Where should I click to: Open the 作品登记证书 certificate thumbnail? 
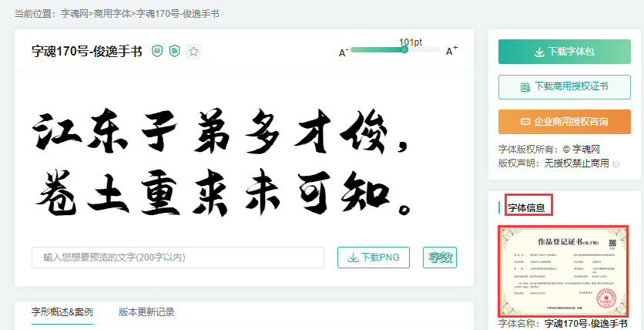tap(564, 271)
